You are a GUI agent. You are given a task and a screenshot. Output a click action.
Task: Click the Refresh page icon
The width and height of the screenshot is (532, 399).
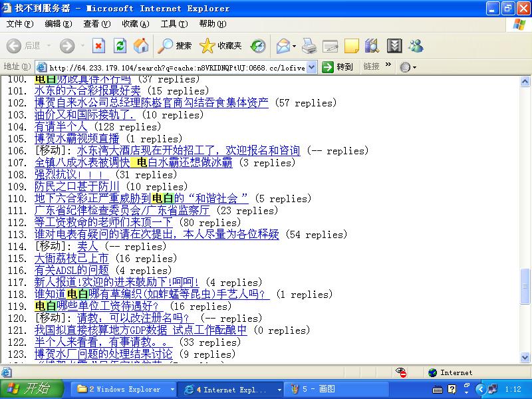pos(120,46)
